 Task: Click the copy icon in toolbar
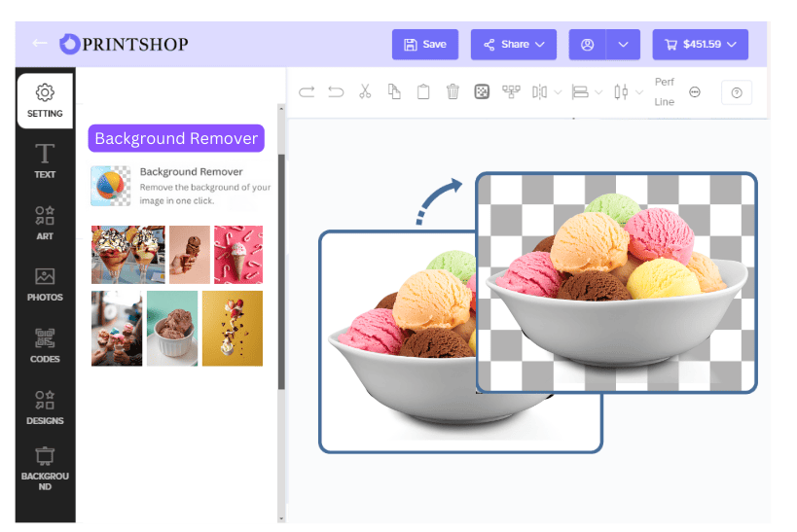[394, 91]
